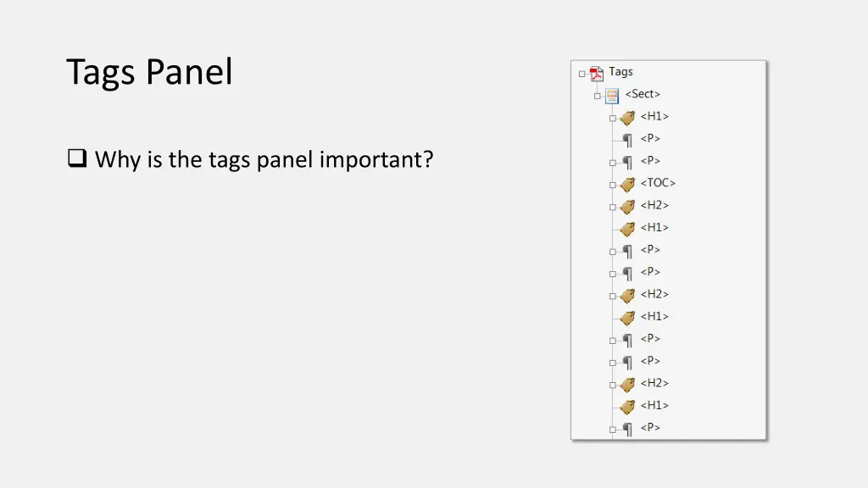868x488 pixels.
Task: Collapse the Tags root node
Action: (x=582, y=74)
